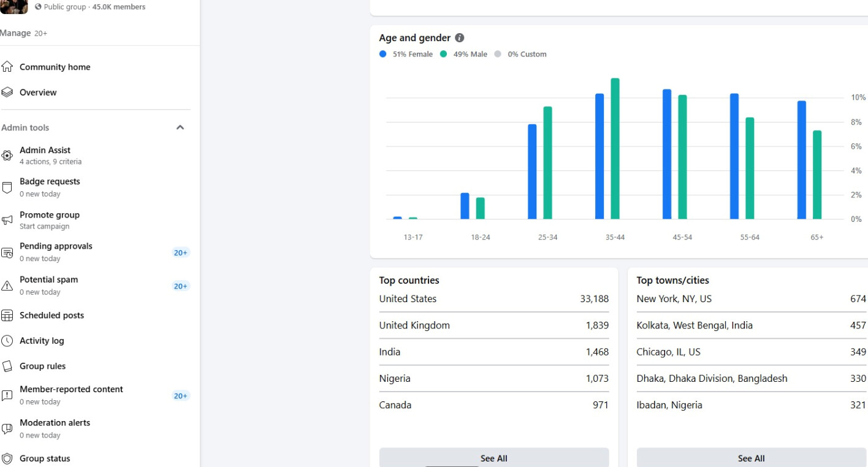The width and height of the screenshot is (868, 467).
Task: Click See All under Top countries
Action: pyautogui.click(x=493, y=458)
